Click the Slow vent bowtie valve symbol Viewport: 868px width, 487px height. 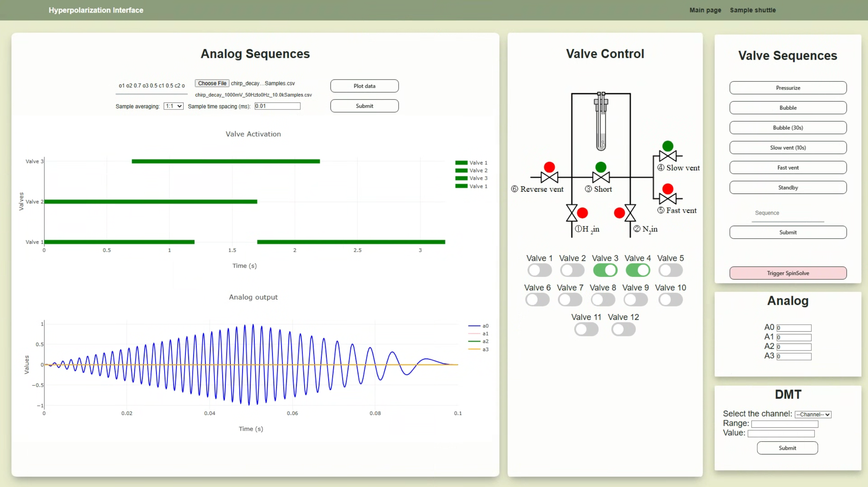[668, 156]
